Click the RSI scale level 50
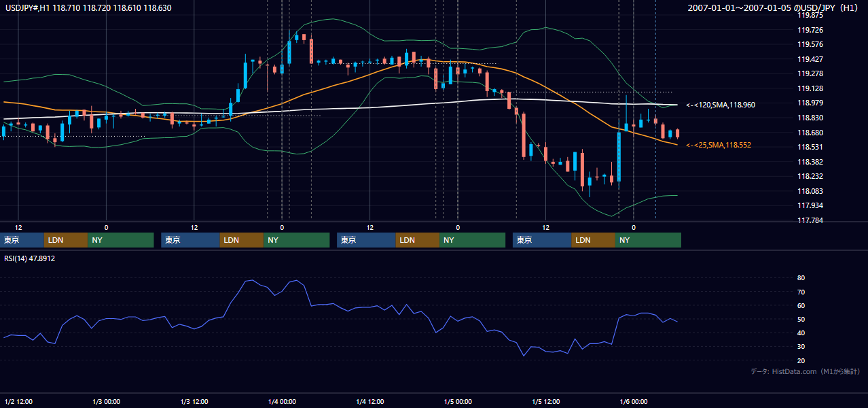 (801, 319)
